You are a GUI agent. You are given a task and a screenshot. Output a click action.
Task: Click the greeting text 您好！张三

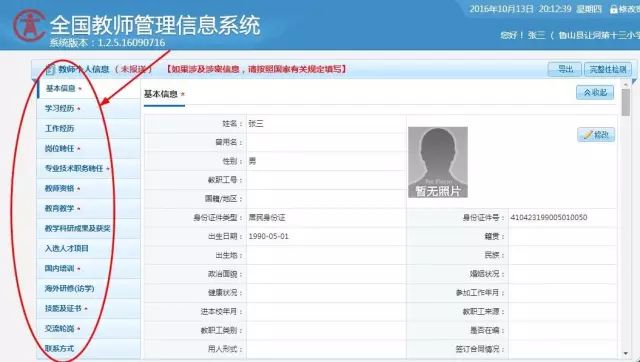[523, 35]
